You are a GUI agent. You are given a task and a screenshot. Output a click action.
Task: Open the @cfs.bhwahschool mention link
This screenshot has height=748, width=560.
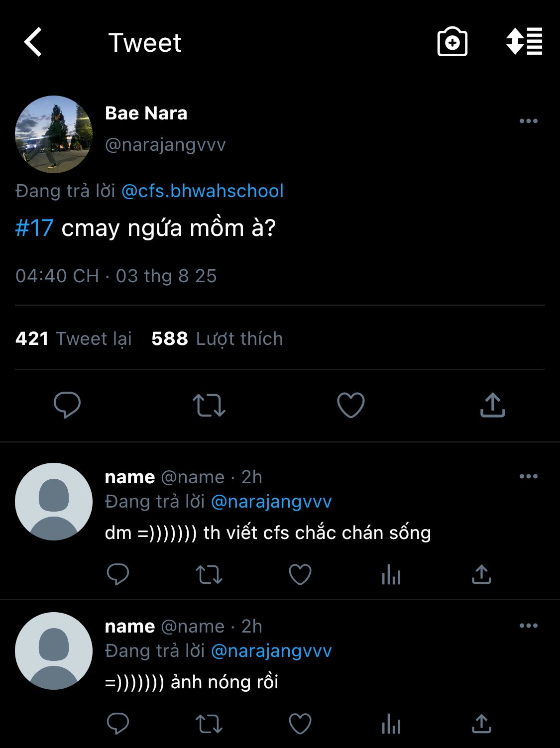203,191
